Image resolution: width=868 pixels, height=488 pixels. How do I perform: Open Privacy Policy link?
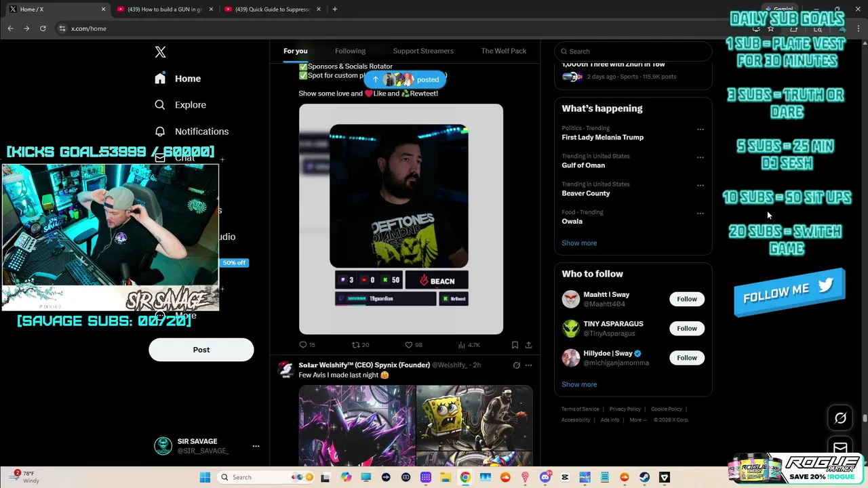click(x=625, y=409)
